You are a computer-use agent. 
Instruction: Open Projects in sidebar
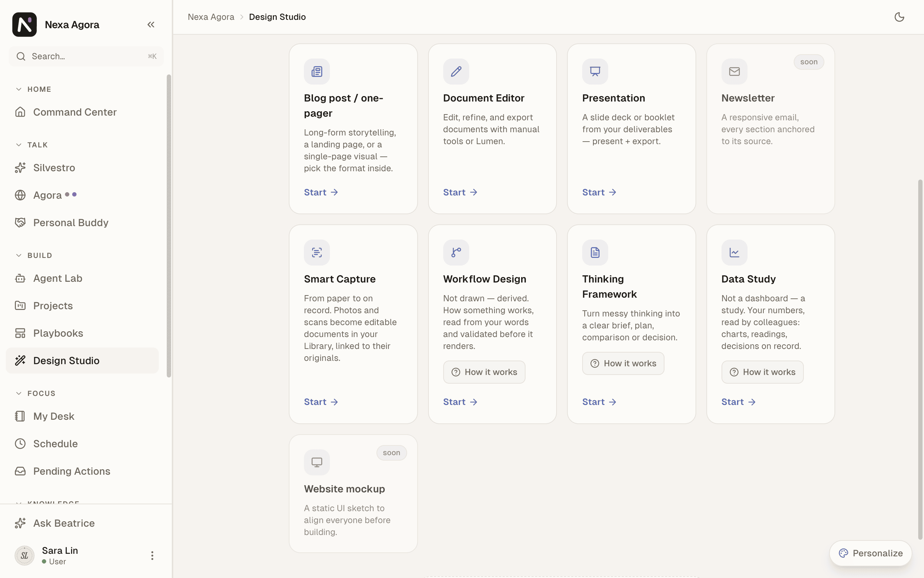82,306
